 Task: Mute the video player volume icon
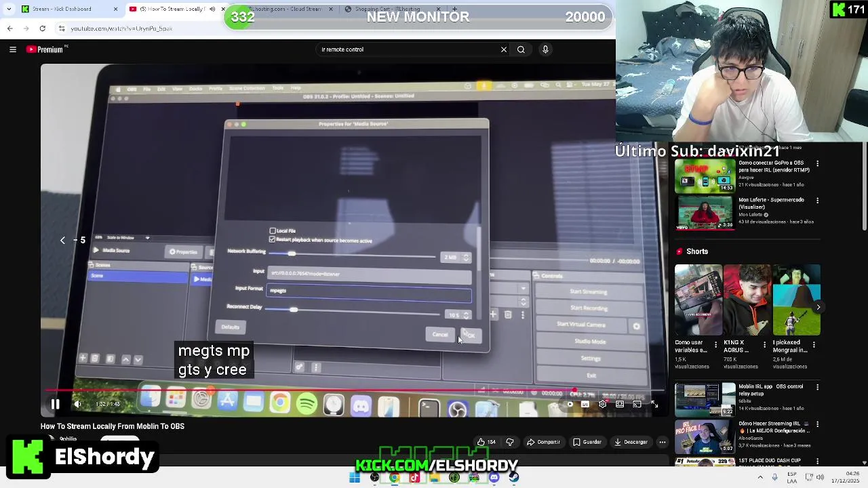[77, 405]
